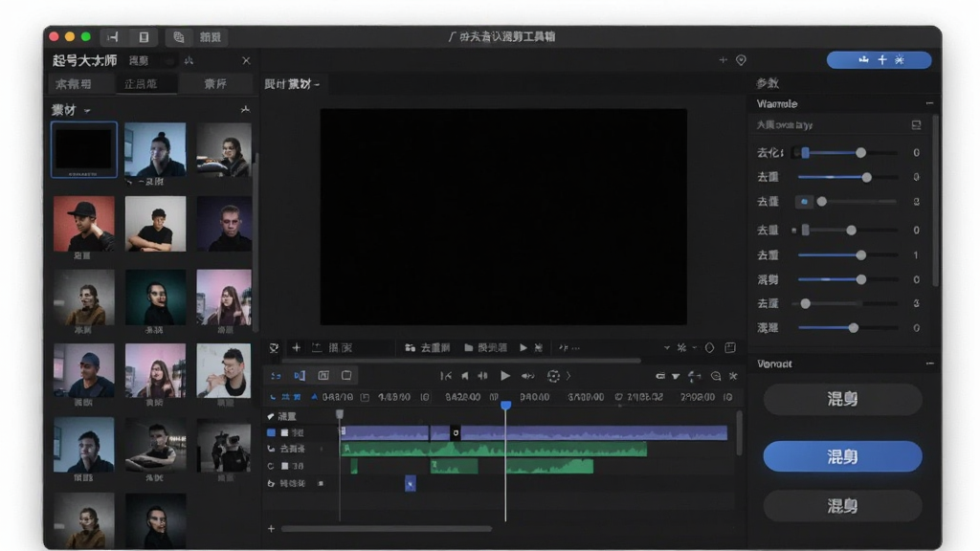This screenshot has width=980, height=551.
Task: Switch to the third tab in media panel
Action: pos(215,84)
